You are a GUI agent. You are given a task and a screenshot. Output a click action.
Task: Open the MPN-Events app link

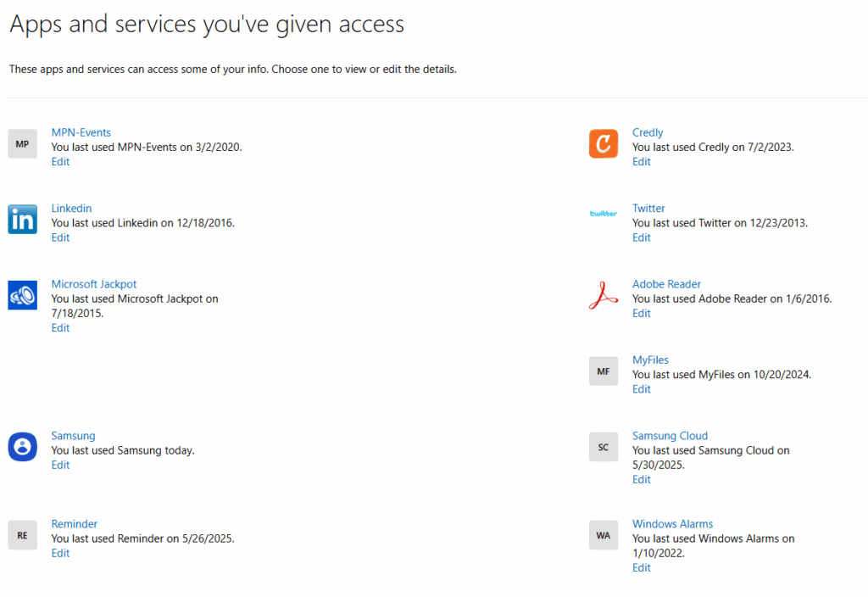(81, 132)
